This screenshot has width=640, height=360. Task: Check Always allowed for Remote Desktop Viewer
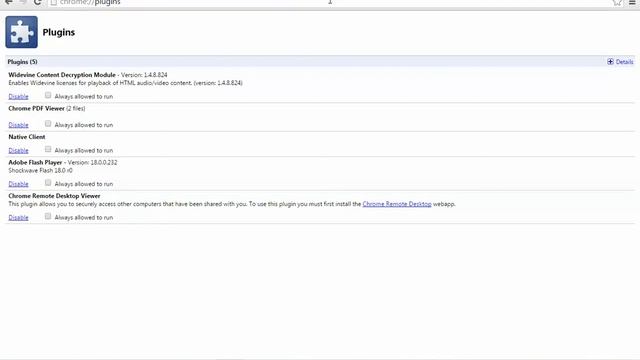[48, 216]
